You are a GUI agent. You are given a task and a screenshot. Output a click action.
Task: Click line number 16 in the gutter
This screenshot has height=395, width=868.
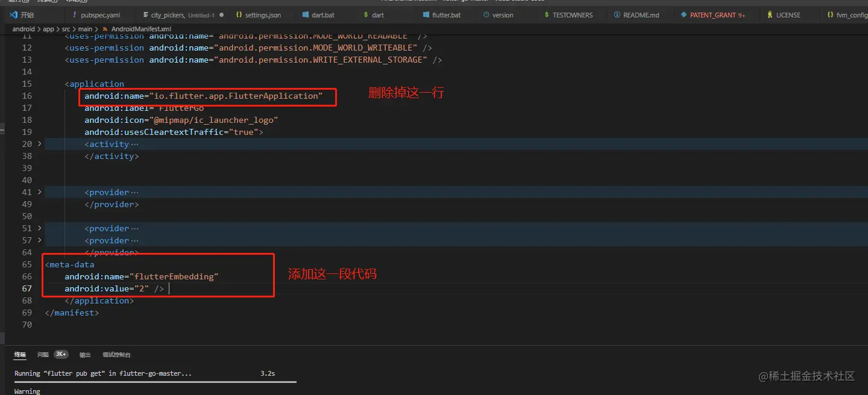click(27, 96)
